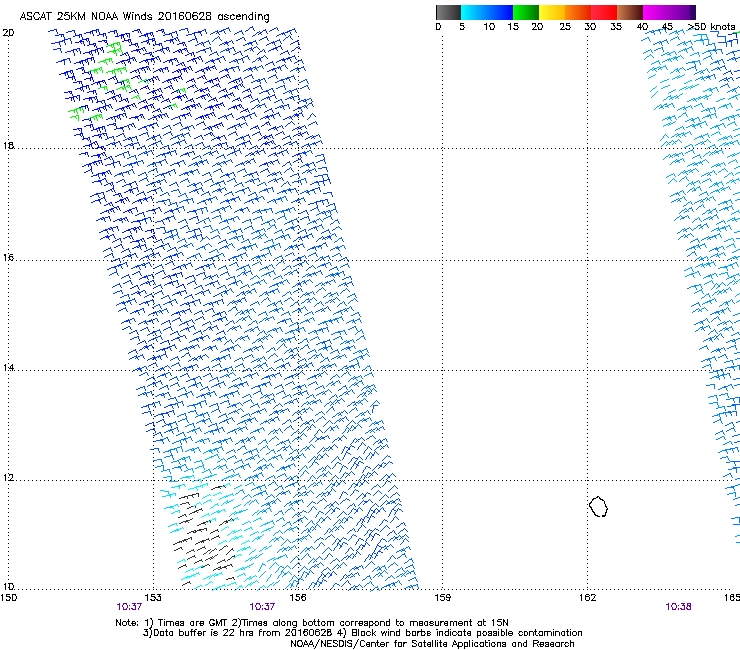The width and height of the screenshot is (740, 650).
Task: Click the green 15-20 knots color segment
Action: [526, 12]
